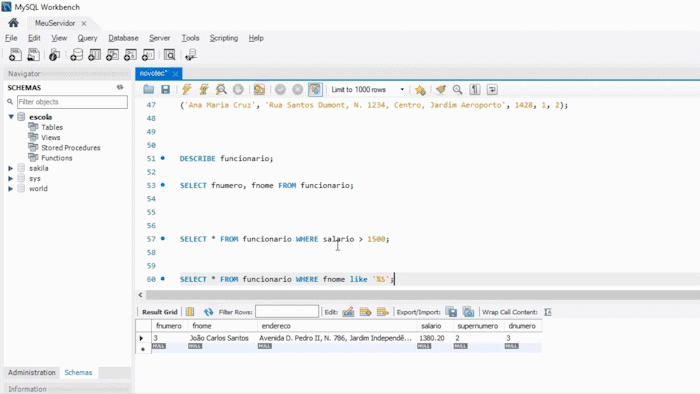The width and height of the screenshot is (700, 394).
Task: Rollback the current transaction icon
Action: coord(297,89)
